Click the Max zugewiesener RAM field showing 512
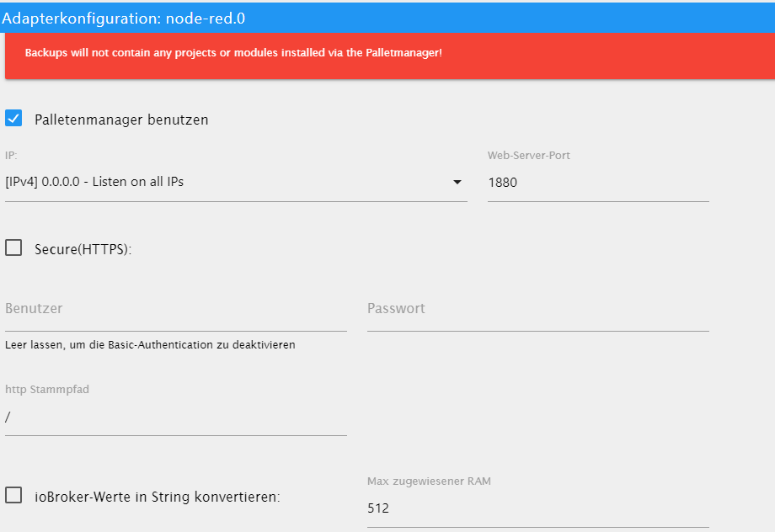Image resolution: width=775 pixels, height=532 pixels. point(537,508)
